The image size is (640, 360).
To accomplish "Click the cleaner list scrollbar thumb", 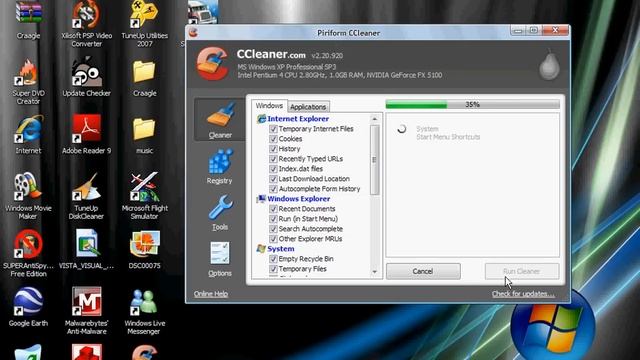I will pyautogui.click(x=374, y=160).
